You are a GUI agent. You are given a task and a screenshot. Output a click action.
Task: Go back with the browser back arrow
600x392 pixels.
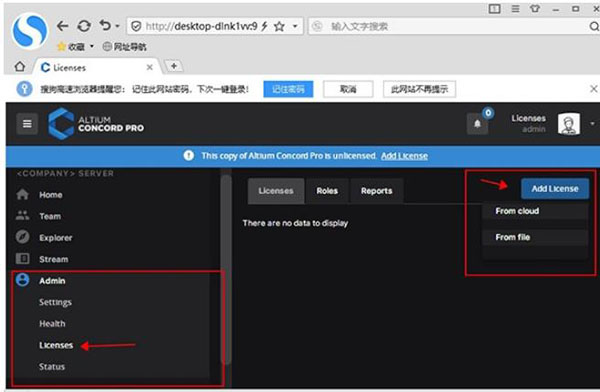[62, 26]
